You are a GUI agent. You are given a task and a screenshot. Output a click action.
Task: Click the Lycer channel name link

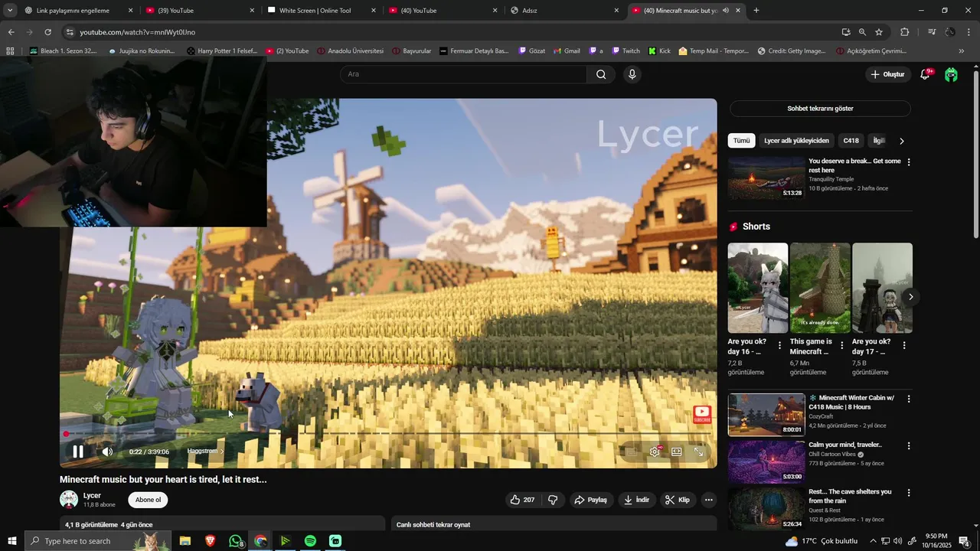[92, 495]
